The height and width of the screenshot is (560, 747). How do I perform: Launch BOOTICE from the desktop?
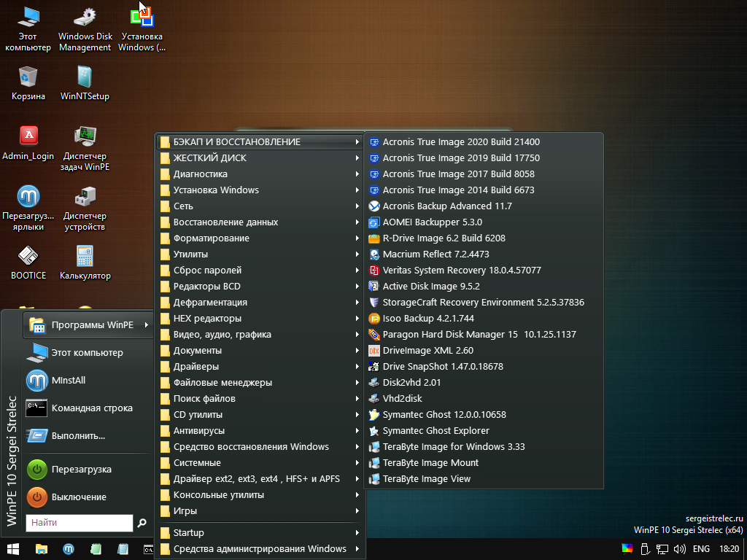28,262
